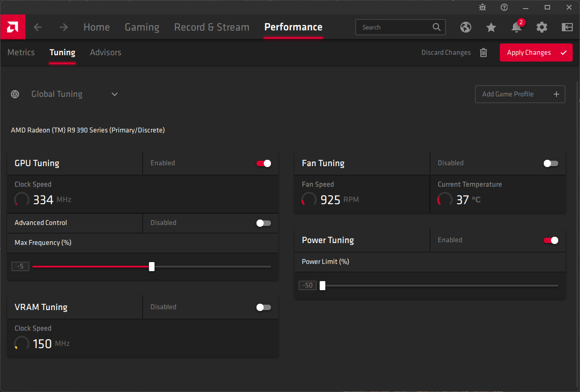Screen dimensions: 580x392
Task: Open settings gear icon
Action: click(542, 27)
